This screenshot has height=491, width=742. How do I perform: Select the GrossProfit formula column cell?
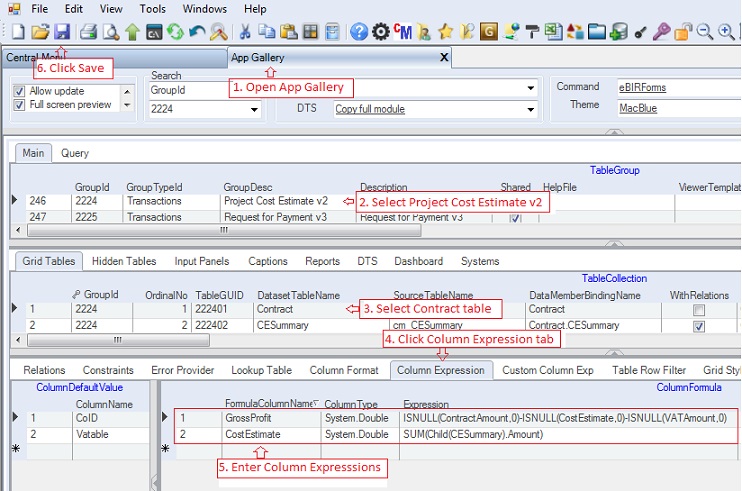(271, 418)
